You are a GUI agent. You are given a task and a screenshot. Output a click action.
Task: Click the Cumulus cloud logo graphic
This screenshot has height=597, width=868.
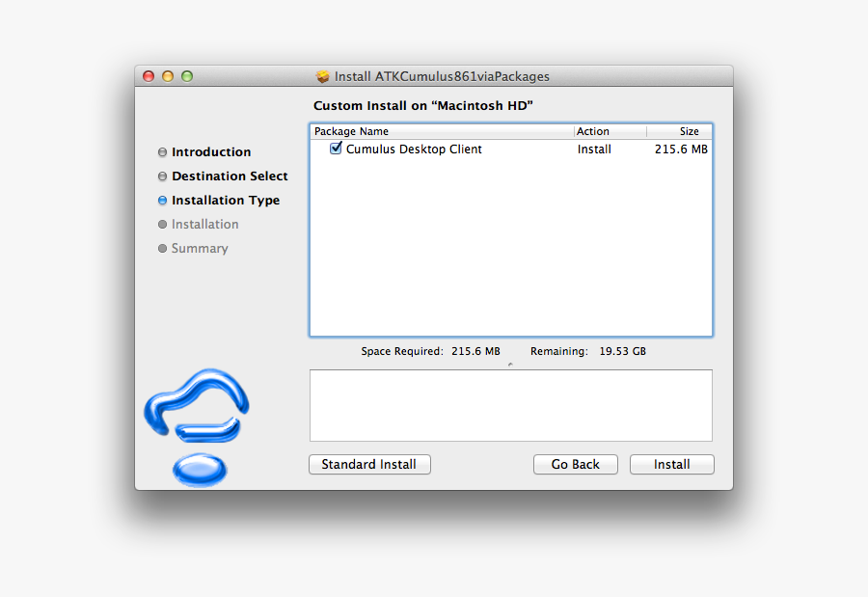click(x=197, y=405)
